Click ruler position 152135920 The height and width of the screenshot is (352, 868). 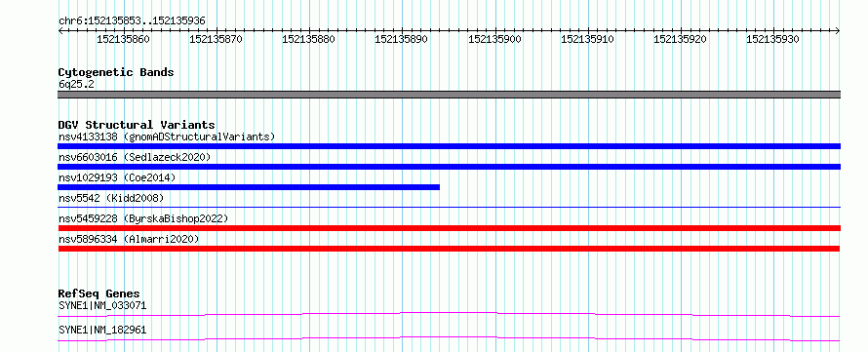(680, 39)
